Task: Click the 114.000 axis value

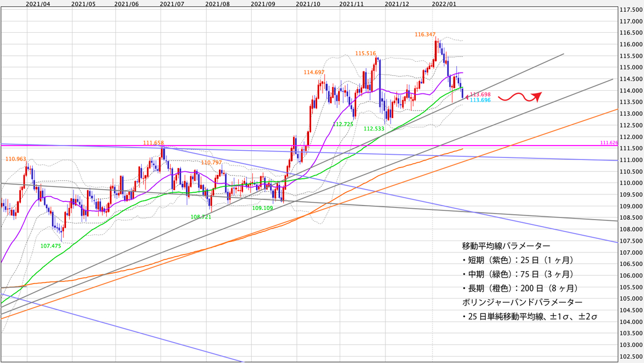Action: 630,91
